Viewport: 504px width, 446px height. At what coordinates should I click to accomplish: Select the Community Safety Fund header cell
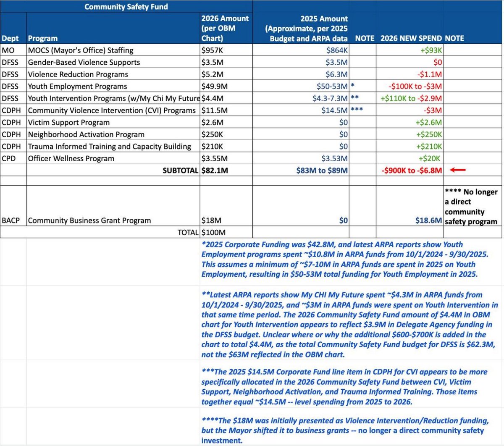pyautogui.click(x=126, y=6)
